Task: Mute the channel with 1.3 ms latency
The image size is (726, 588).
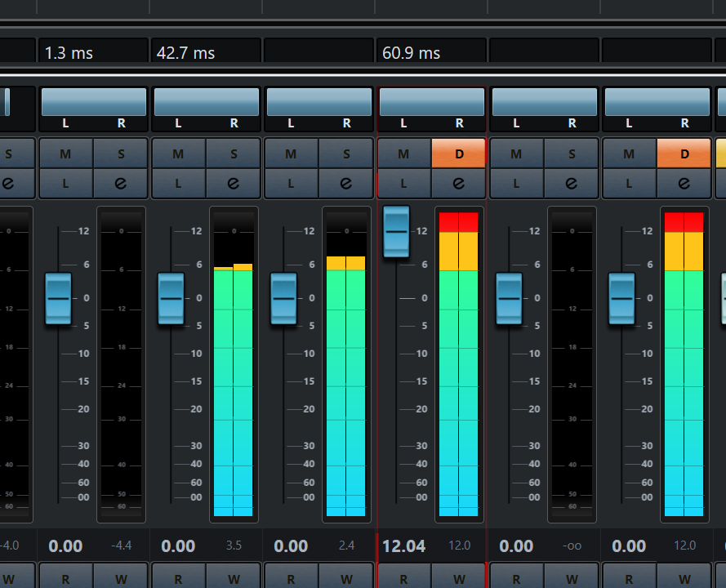Action: [66, 154]
